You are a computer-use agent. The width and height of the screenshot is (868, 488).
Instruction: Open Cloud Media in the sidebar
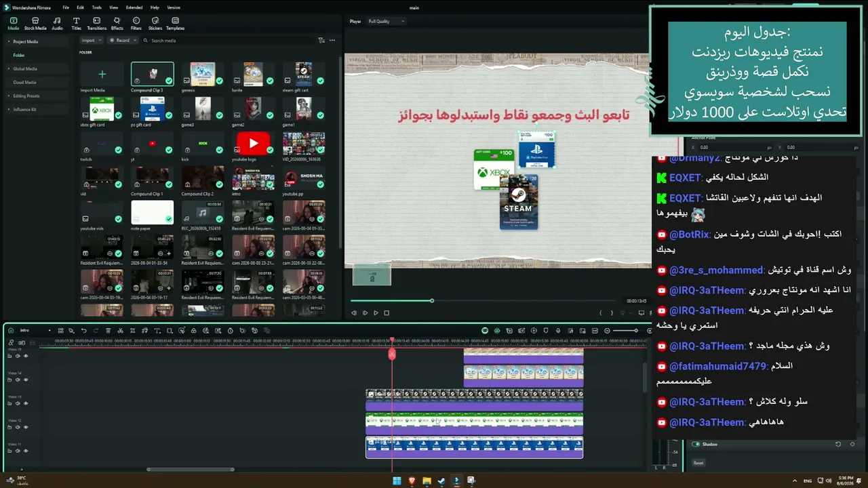[24, 82]
